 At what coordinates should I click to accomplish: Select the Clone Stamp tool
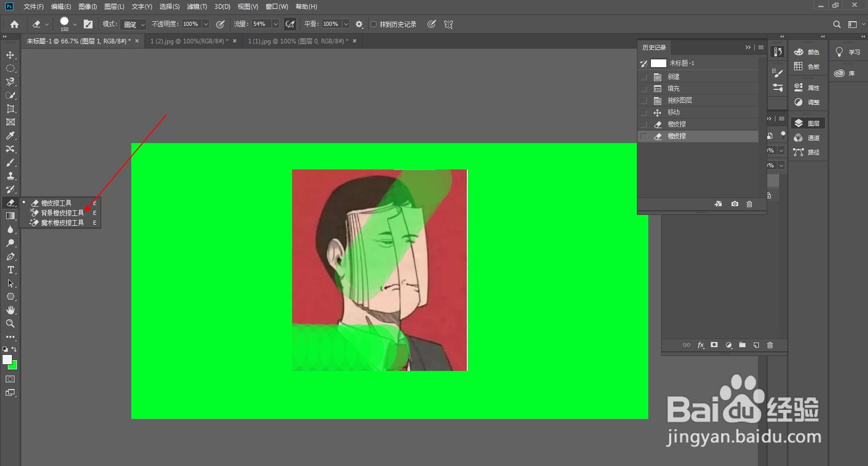point(10,176)
